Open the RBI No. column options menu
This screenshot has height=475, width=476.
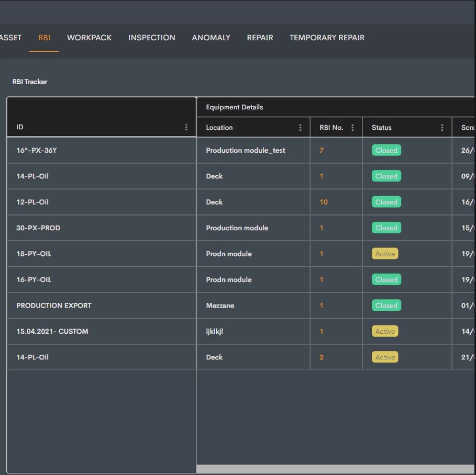[352, 128]
